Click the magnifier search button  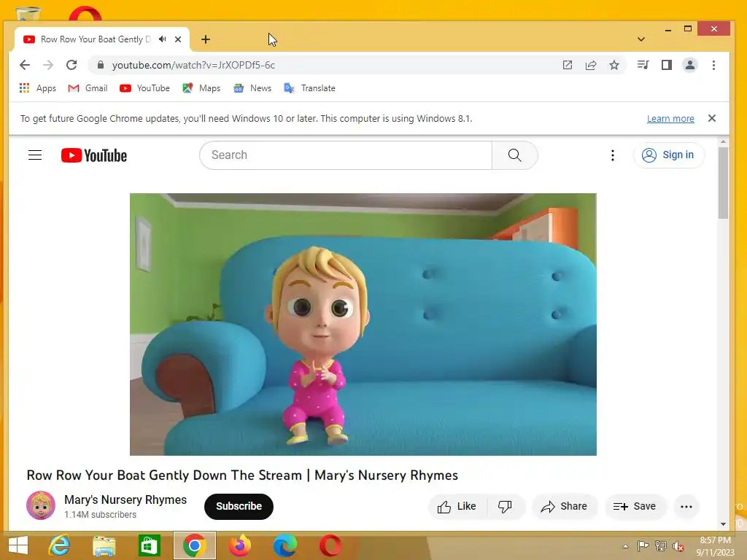[514, 155]
